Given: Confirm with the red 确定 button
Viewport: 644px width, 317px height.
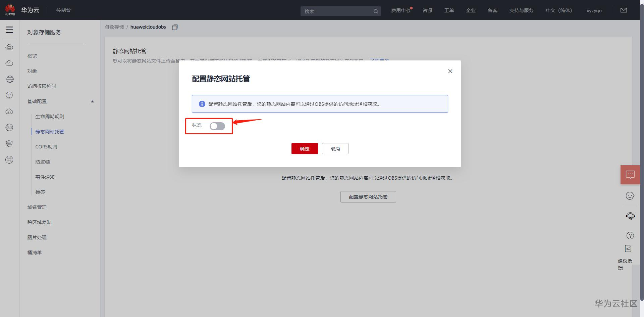Looking at the screenshot, I should click(x=305, y=149).
